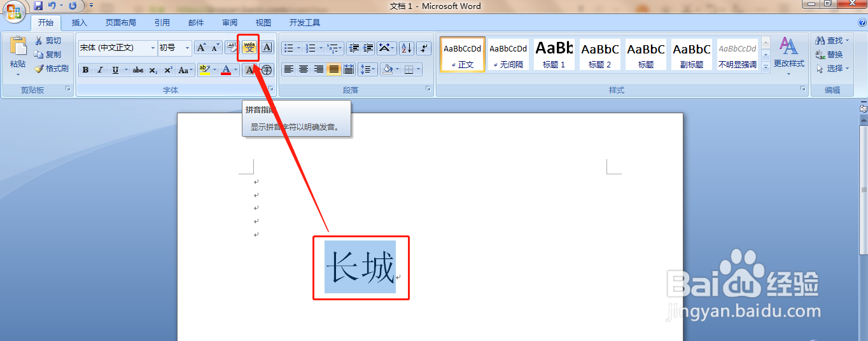Open the Select (选择) dropdown
This screenshot has width=868, height=341.
[832, 69]
